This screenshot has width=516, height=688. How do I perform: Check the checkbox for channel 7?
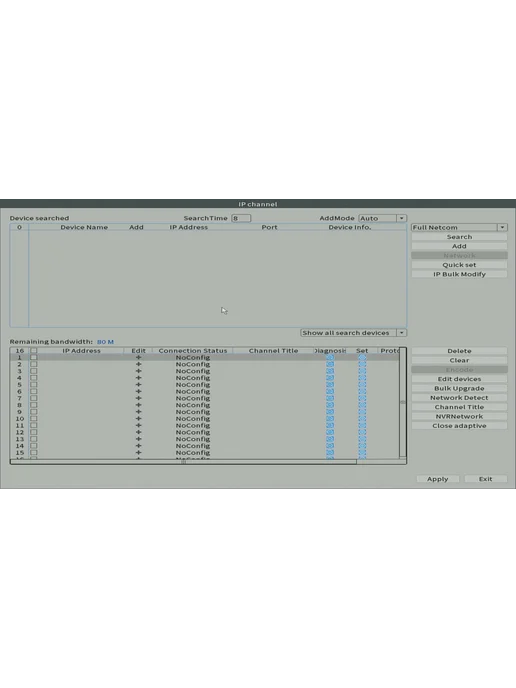[x=34, y=398]
